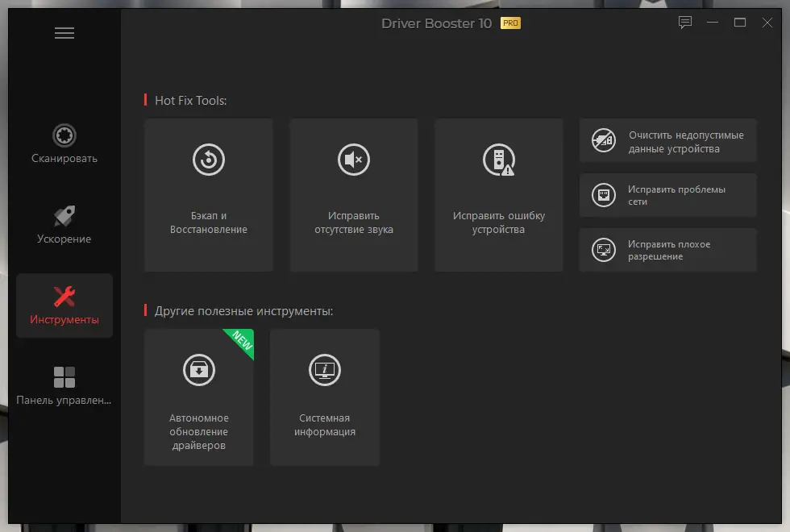The image size is (790, 532).
Task: Expand the hamburger menu
Action: click(64, 32)
